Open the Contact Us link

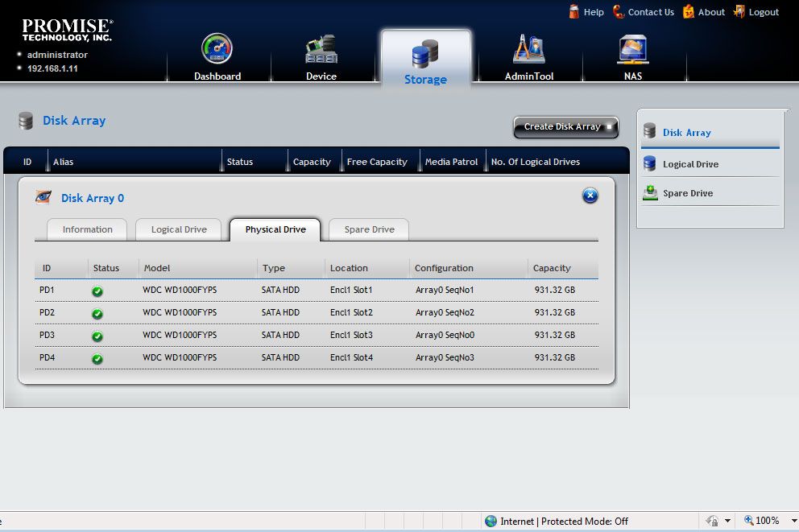[x=651, y=12]
